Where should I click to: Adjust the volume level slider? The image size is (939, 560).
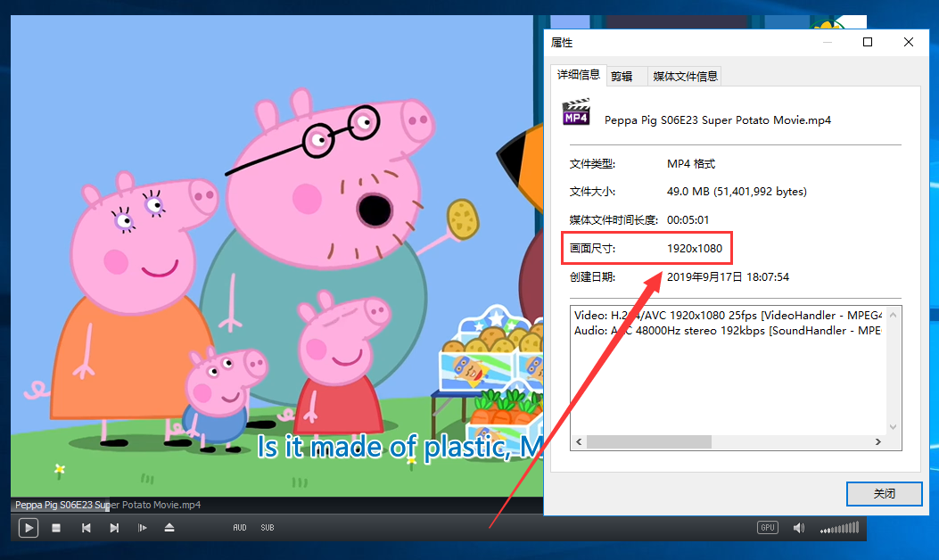839,528
